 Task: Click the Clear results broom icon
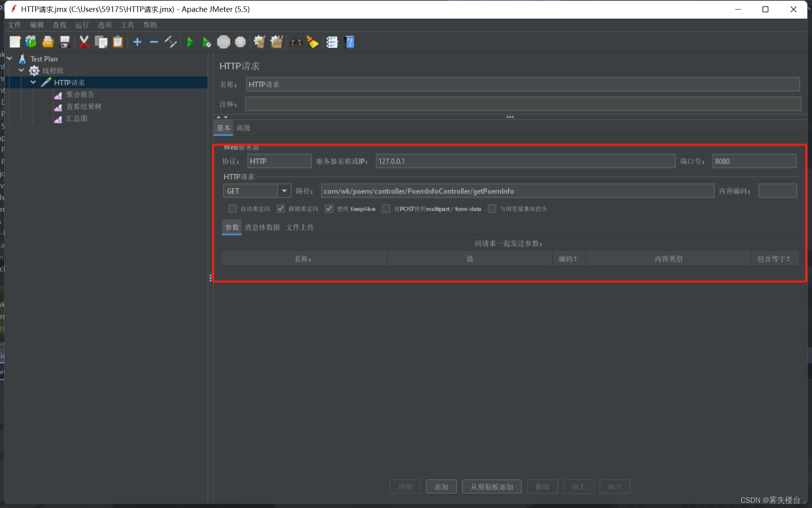[260, 42]
